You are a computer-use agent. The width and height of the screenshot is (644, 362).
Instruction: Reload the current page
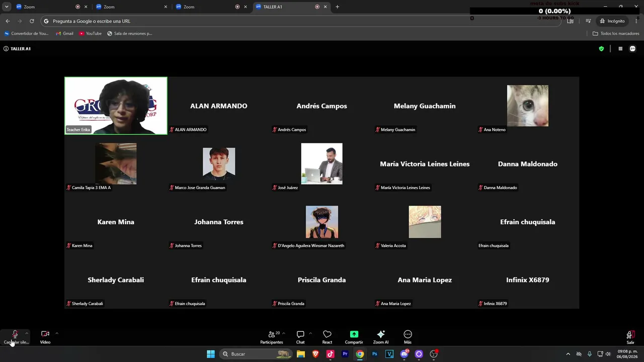coord(32,21)
